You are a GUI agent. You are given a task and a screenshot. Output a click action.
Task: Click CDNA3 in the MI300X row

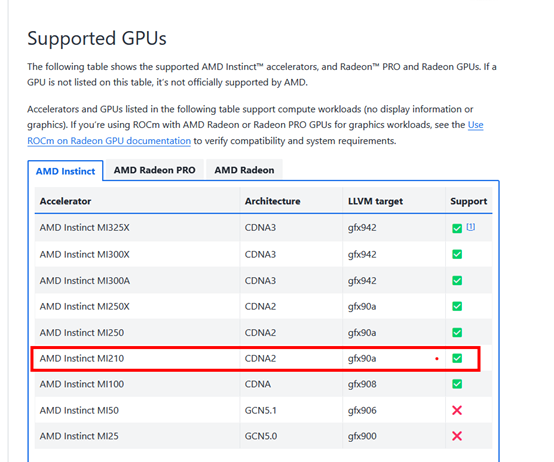[260, 254]
